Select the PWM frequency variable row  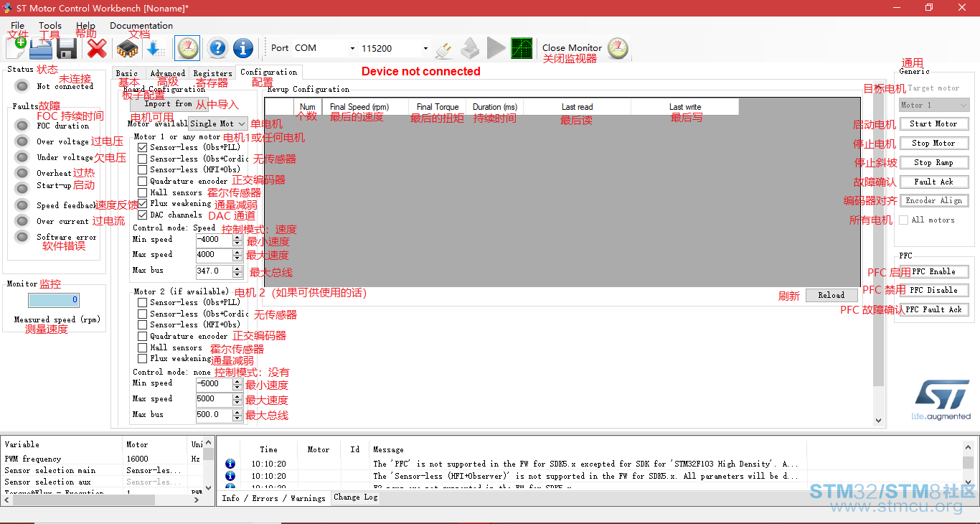point(102,459)
